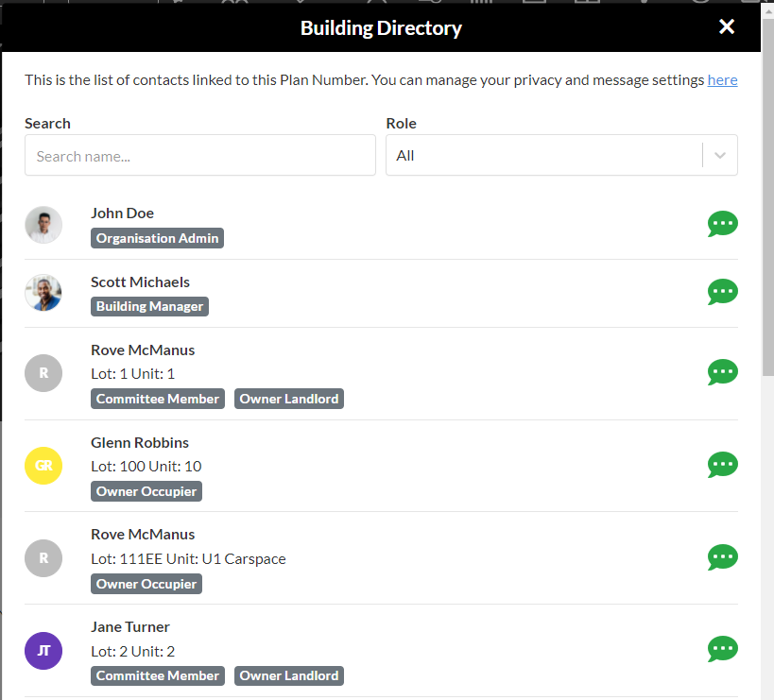The height and width of the screenshot is (700, 774).
Task: Click the grey R avatar for Lot 111EE
Action: pos(43,558)
